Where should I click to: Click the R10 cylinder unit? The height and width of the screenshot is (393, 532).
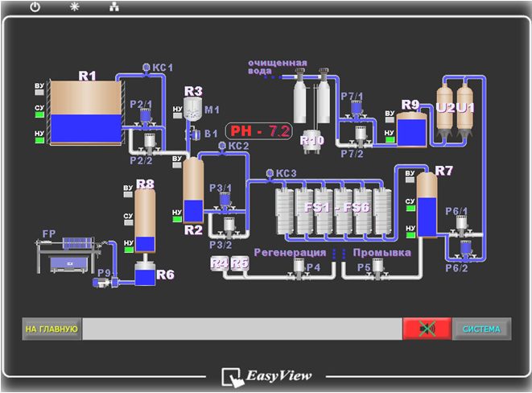coord(312,139)
